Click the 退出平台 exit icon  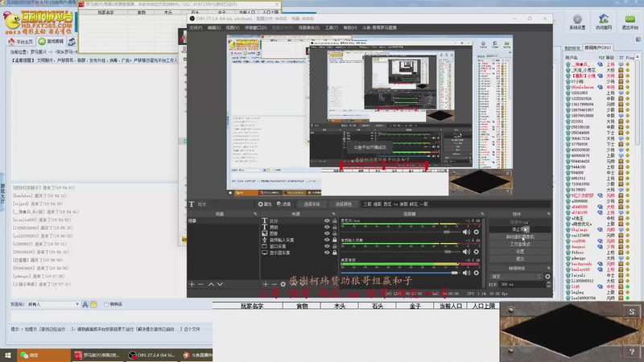click(x=630, y=19)
